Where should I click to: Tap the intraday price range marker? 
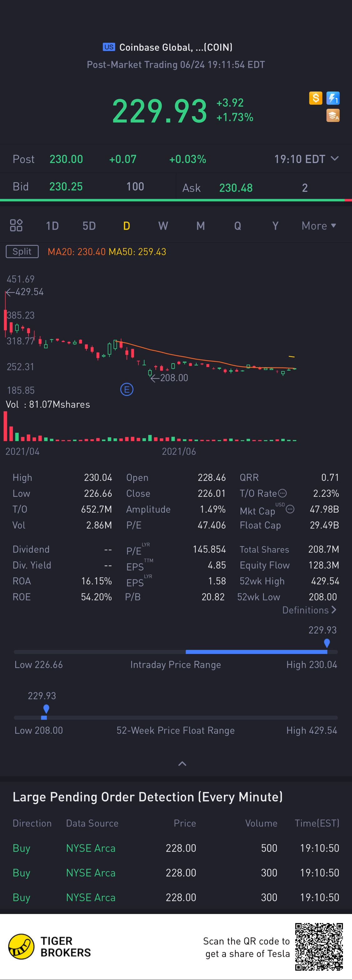click(x=327, y=643)
